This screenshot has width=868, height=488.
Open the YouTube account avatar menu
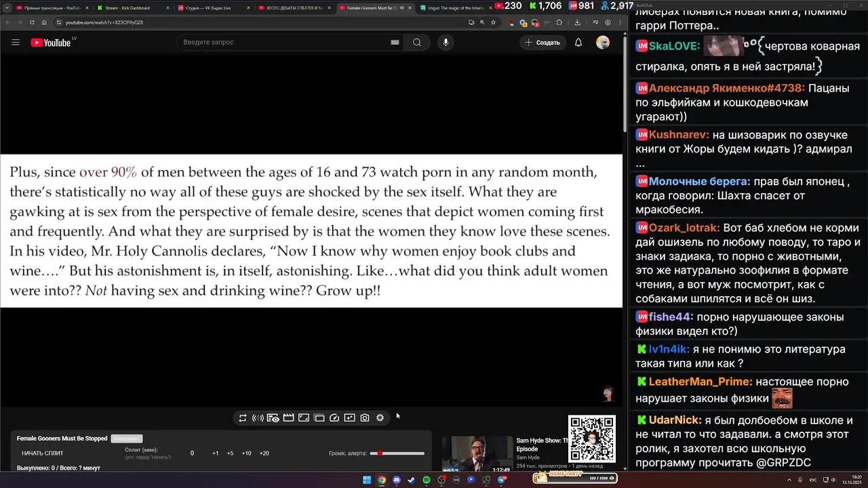(x=603, y=42)
